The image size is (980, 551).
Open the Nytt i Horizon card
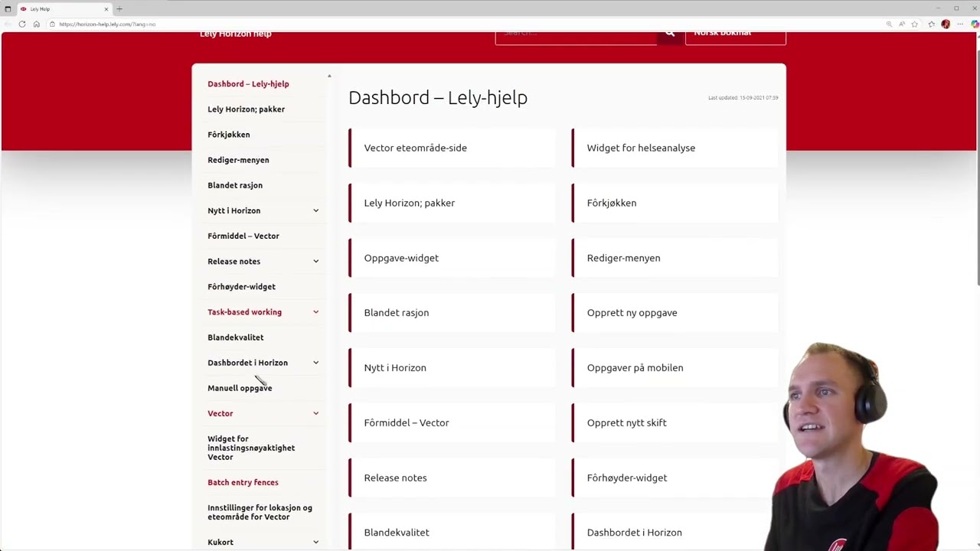(x=452, y=367)
